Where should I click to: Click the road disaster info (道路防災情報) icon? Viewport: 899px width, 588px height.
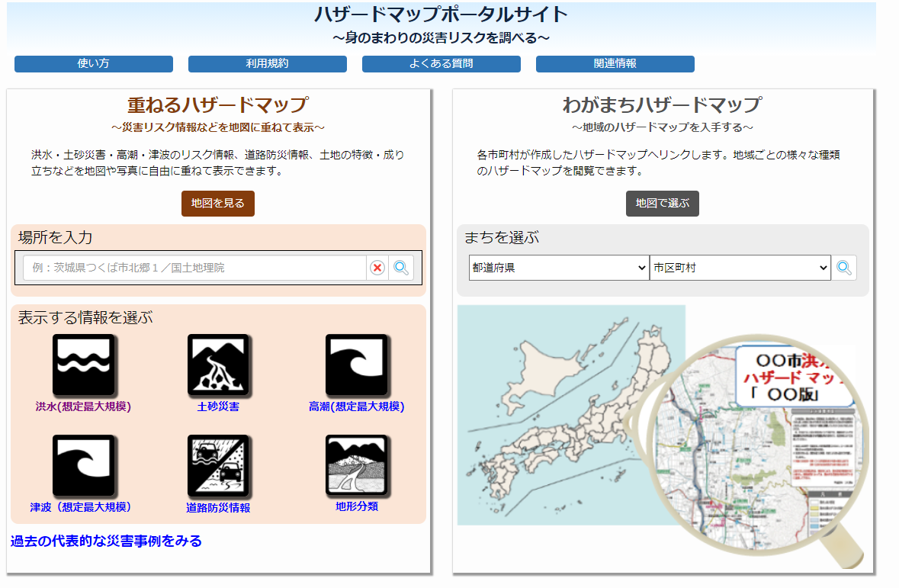pyautogui.click(x=218, y=465)
